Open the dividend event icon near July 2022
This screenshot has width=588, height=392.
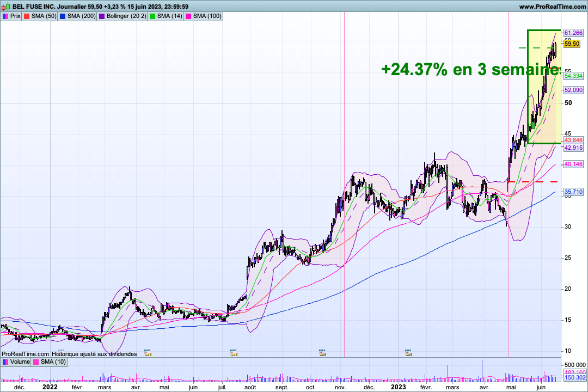click(x=234, y=353)
